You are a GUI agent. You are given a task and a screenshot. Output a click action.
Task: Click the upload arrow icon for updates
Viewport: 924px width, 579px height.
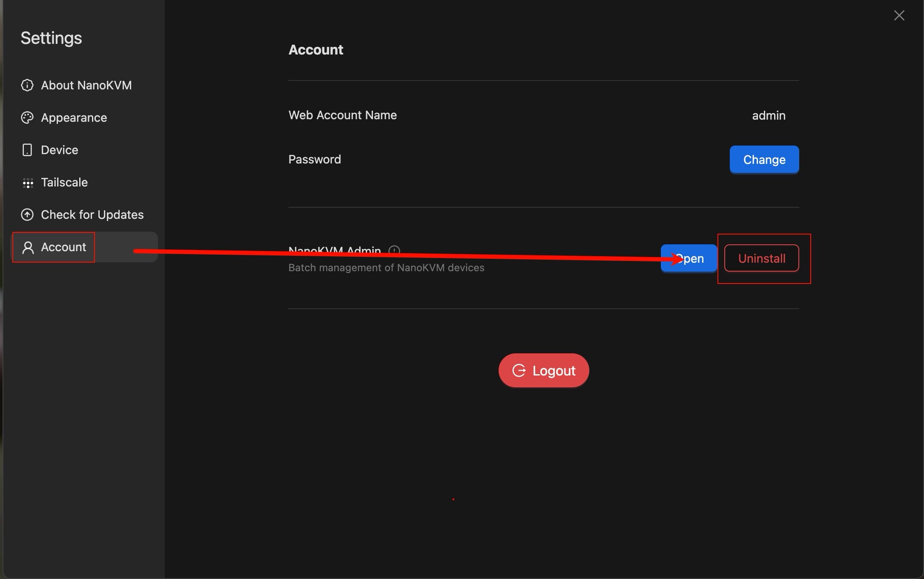pos(27,215)
